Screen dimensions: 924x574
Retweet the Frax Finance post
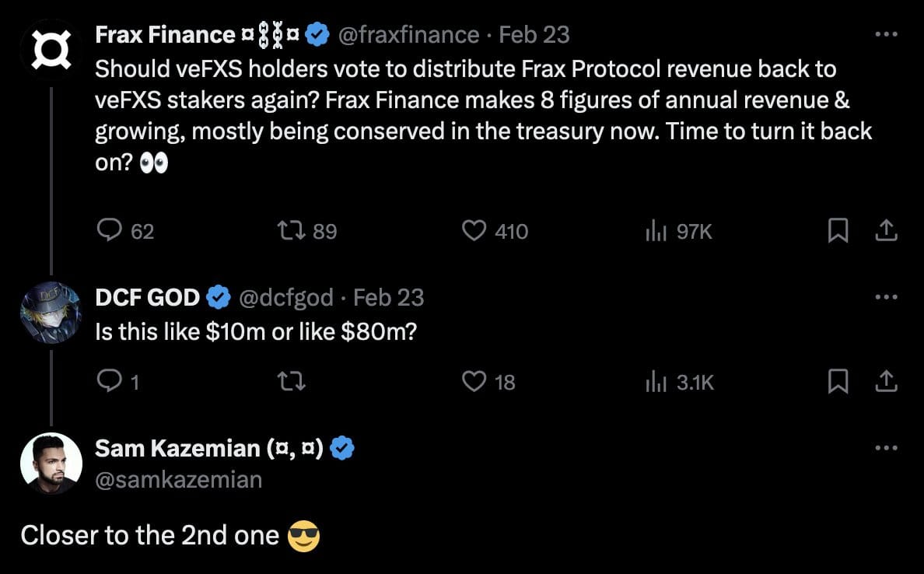pyautogui.click(x=290, y=230)
